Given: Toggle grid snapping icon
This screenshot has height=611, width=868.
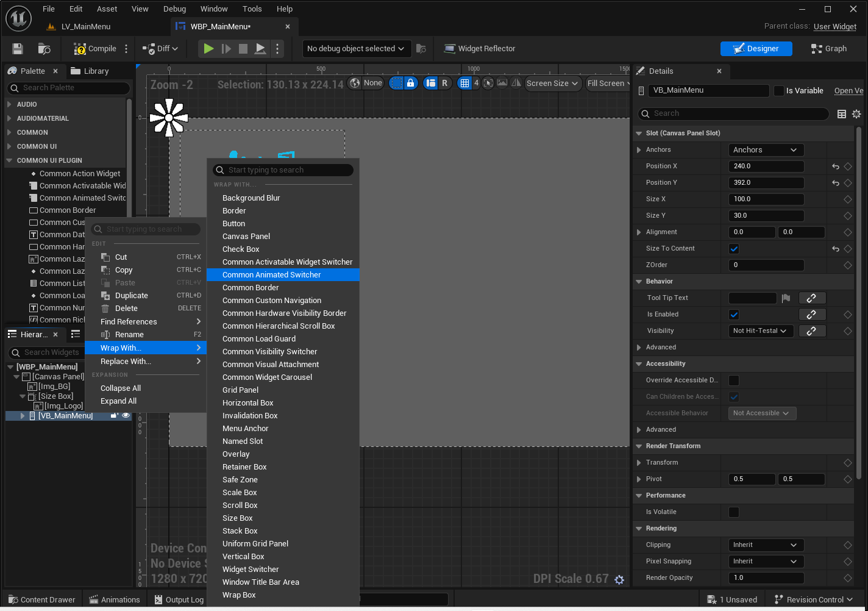Looking at the screenshot, I should (464, 84).
